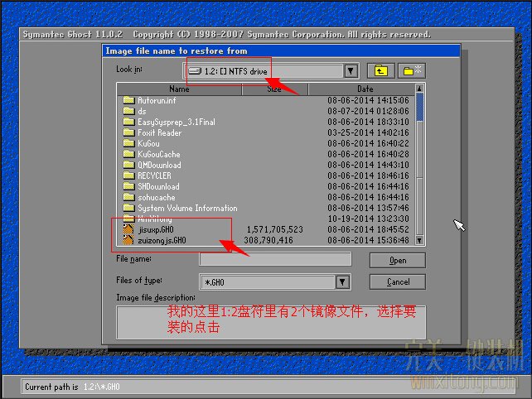Click the file list scroll down arrow

pyautogui.click(x=420, y=240)
